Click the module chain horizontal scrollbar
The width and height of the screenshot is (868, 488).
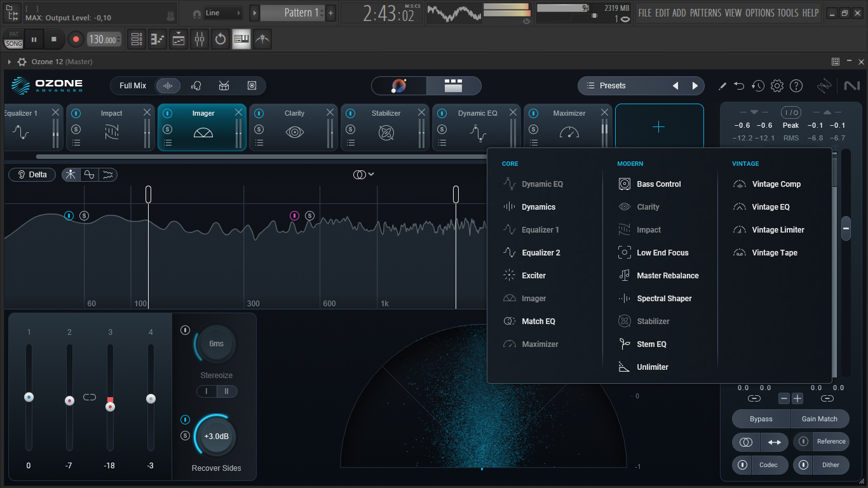point(262,156)
